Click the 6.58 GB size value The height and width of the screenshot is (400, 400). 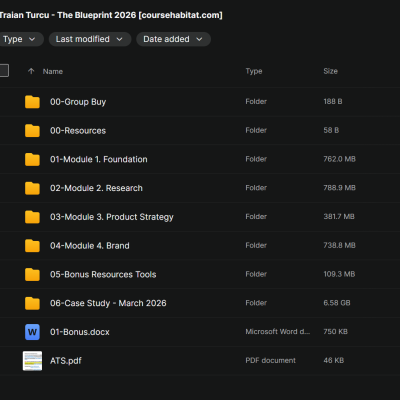pos(337,303)
